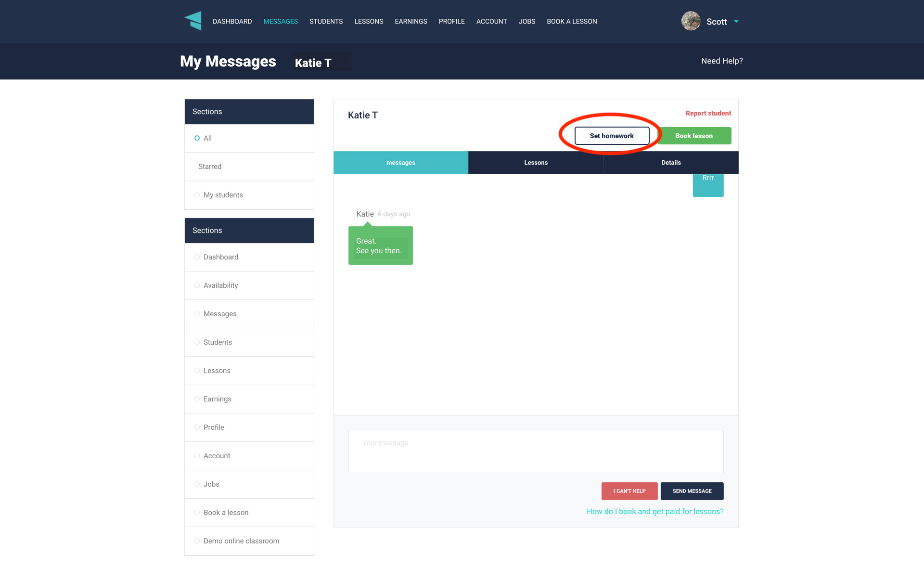Go to Messages in top navigation
Viewport: 924px width, 581px height.
point(281,22)
